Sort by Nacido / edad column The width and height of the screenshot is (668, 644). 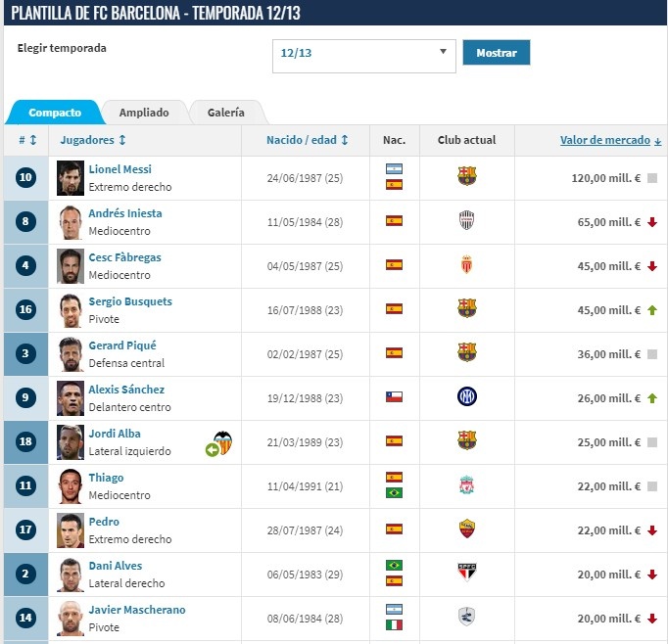tap(308, 140)
